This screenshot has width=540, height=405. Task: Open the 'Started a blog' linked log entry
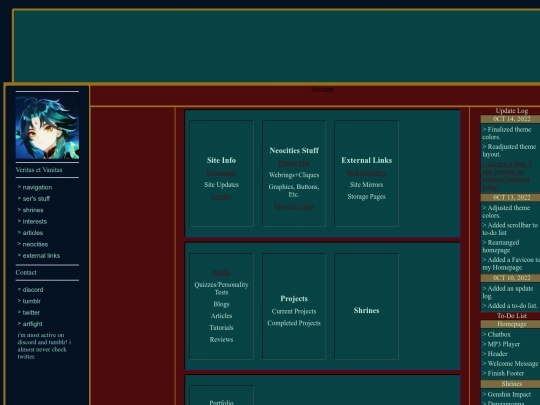click(x=507, y=176)
